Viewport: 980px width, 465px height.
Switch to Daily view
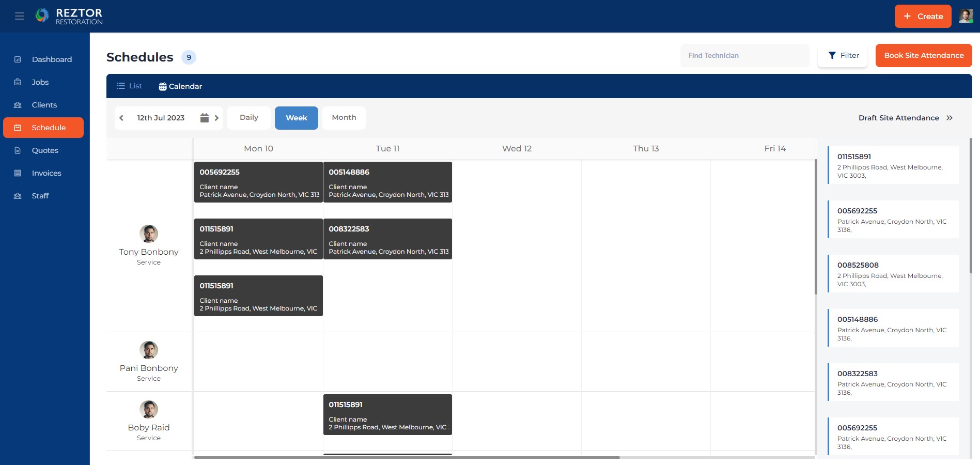tap(248, 118)
